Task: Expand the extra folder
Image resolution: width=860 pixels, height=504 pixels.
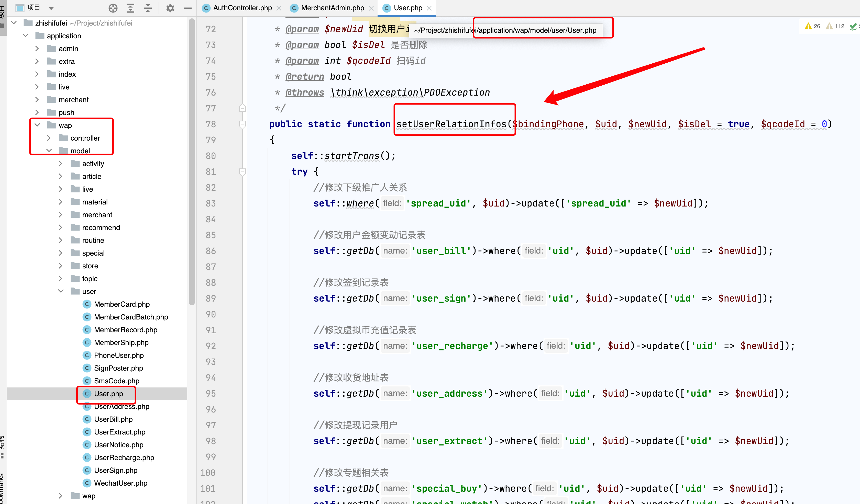Action: [37, 61]
